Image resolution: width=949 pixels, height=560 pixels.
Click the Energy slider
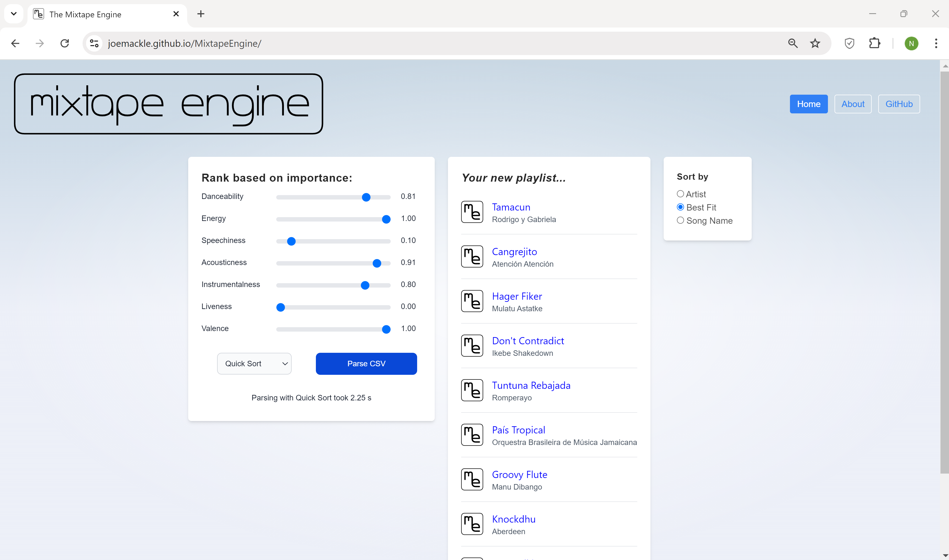pyautogui.click(x=333, y=219)
